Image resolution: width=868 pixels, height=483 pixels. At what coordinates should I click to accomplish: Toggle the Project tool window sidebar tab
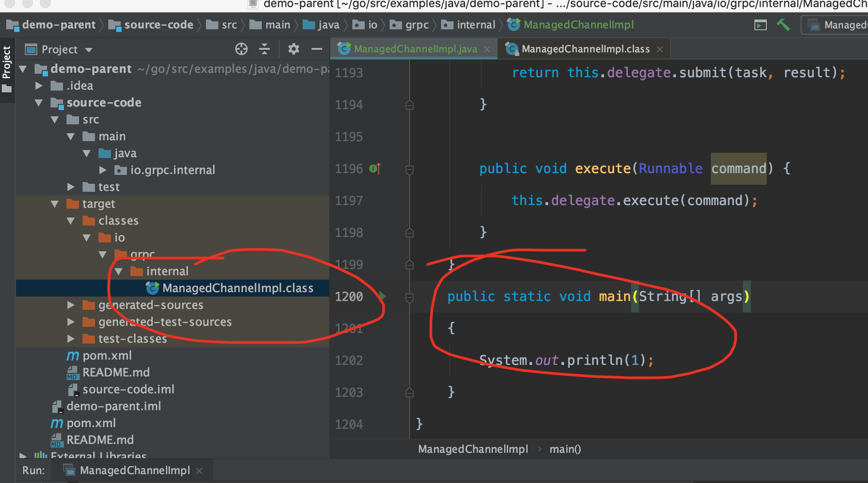[x=7, y=62]
